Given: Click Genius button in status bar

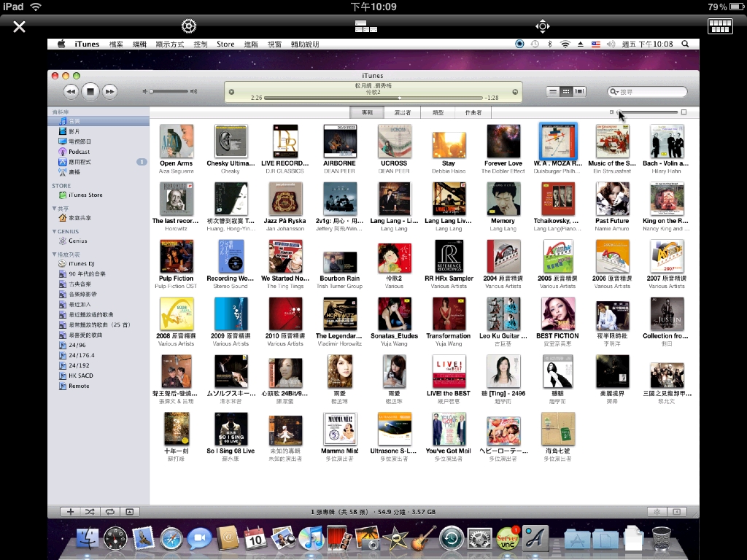Looking at the screenshot, I should click(x=657, y=512).
